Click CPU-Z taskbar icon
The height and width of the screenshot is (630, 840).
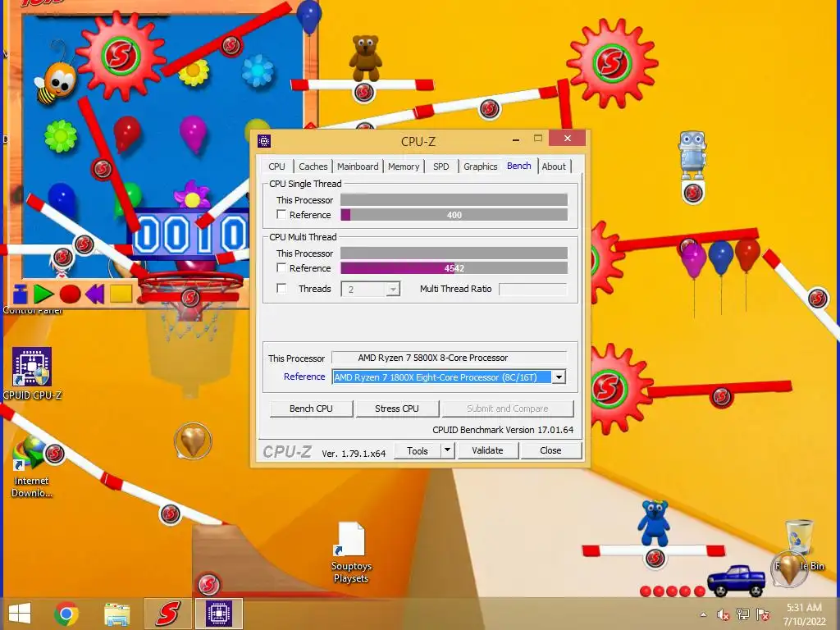coord(219,614)
